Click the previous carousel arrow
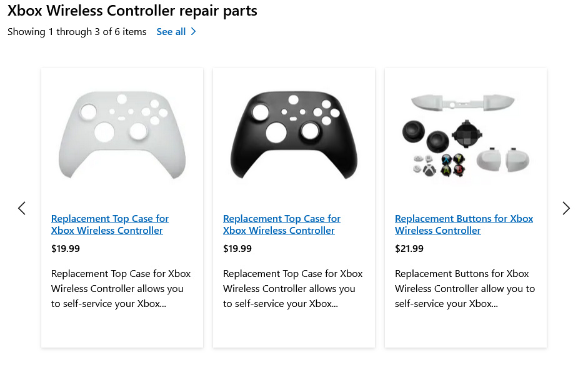The image size is (588, 377). pyautogui.click(x=22, y=208)
